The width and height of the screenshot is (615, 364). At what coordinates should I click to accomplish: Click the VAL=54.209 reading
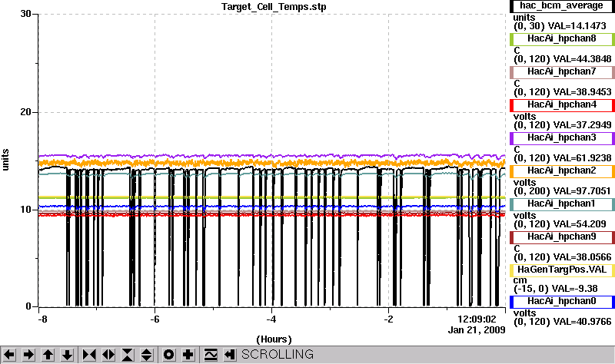coord(580,224)
